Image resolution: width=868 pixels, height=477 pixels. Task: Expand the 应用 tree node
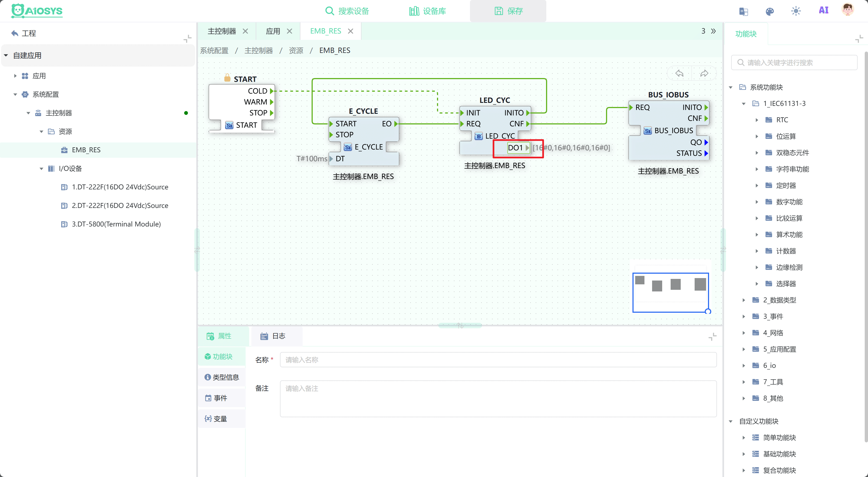15,76
